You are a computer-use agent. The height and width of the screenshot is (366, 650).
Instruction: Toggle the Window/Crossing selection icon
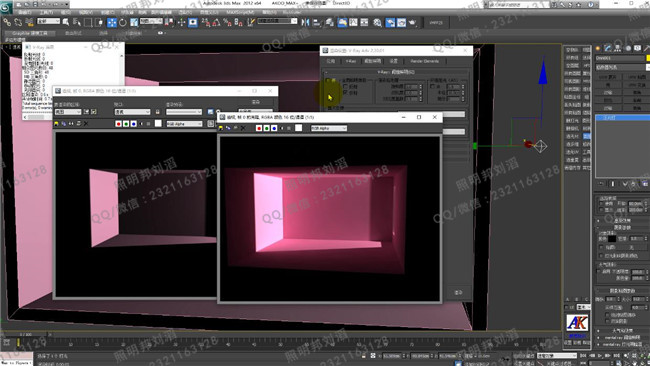[99, 22]
